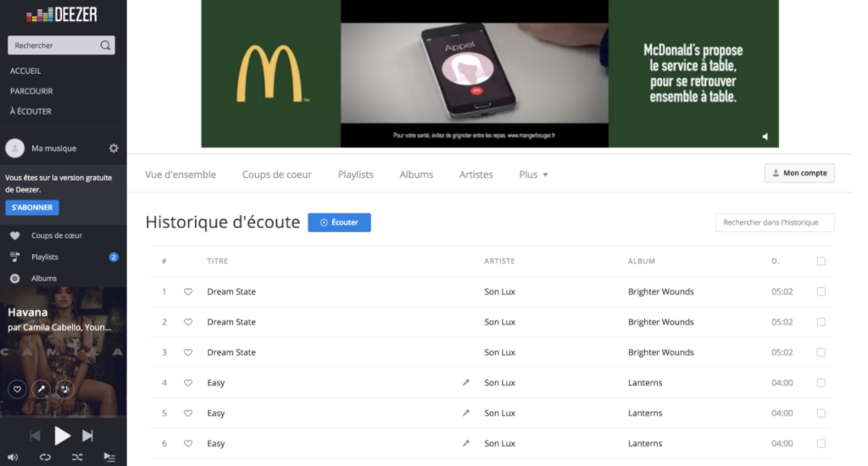Like Havana with heart icon on cover
Image resolution: width=868 pixels, height=466 pixels.
[x=17, y=389]
